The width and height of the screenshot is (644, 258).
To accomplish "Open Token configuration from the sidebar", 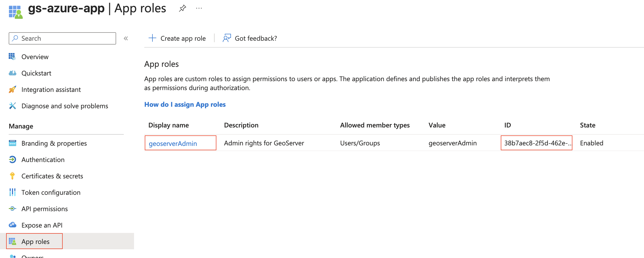I will [12, 192].
